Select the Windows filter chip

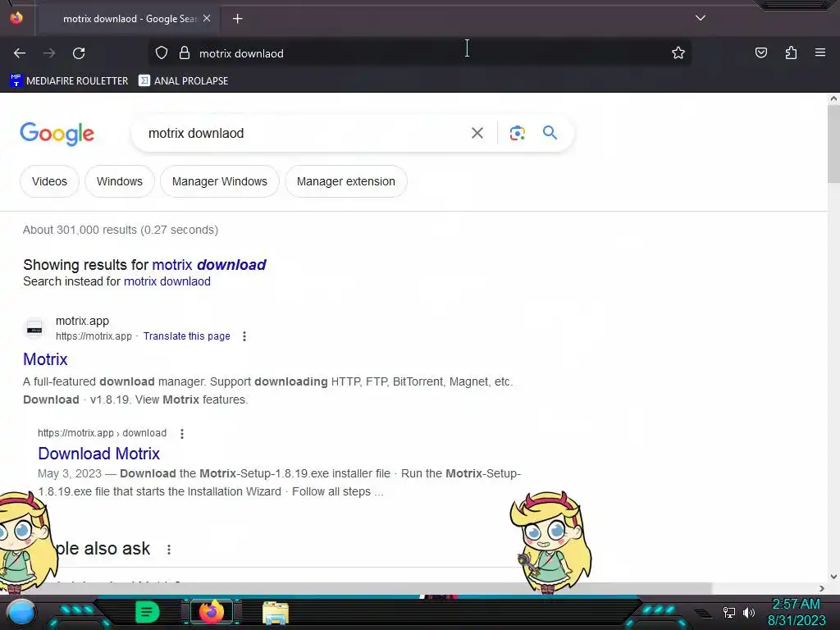coord(120,181)
